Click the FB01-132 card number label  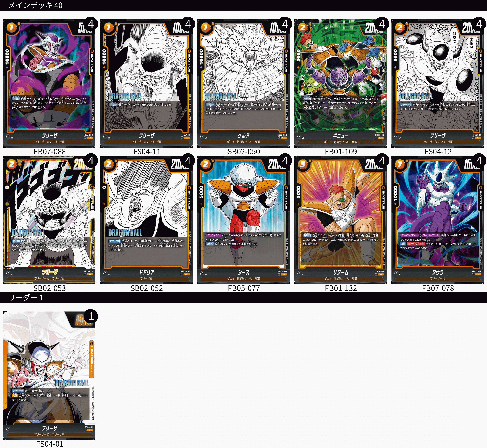coord(341,288)
